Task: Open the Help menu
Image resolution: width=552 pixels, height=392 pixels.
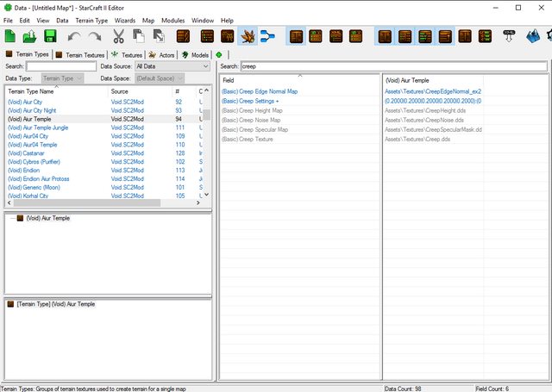Action: [x=227, y=21]
